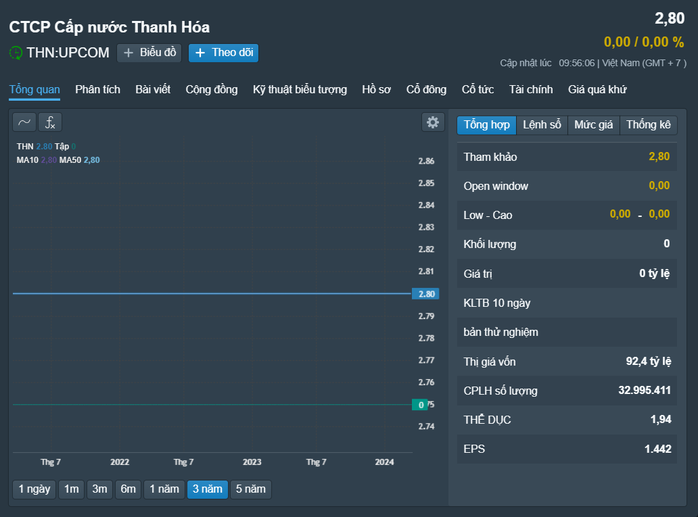
Task: Switch to the Tổng quan tab
Action: pyautogui.click(x=35, y=90)
